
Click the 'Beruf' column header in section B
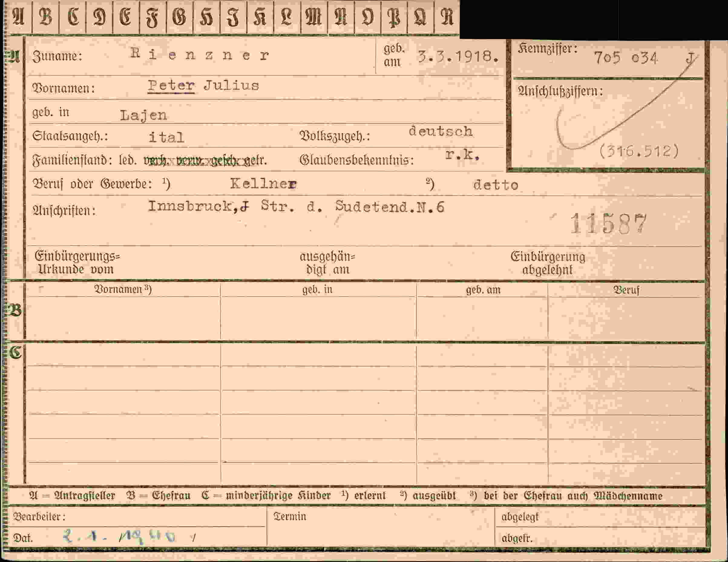[x=626, y=290]
